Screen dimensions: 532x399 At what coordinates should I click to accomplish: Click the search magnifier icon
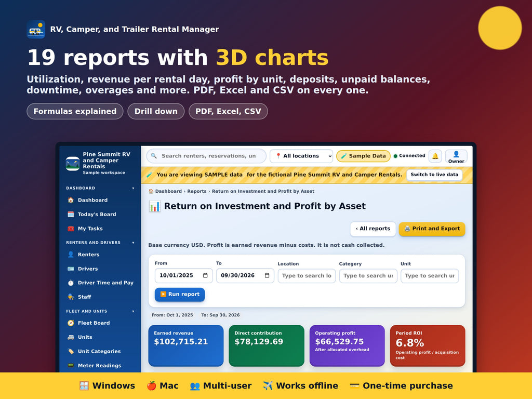point(154,156)
